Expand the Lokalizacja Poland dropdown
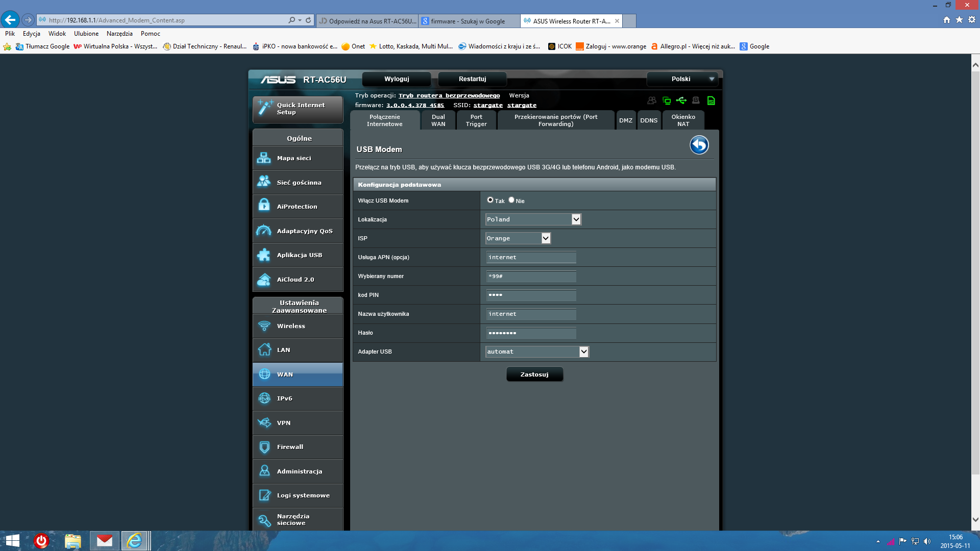980x551 pixels. pyautogui.click(x=576, y=219)
